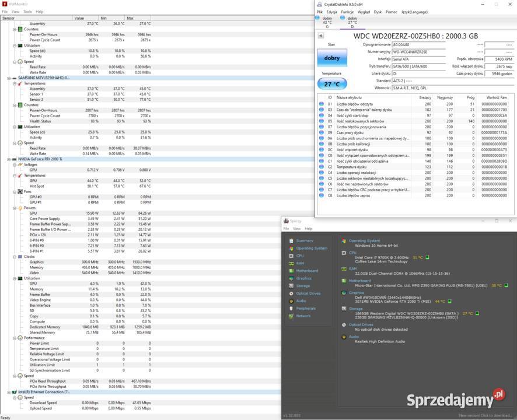This screenshot has width=517, height=420.
Task: Collapse the NVIDIA Voltages group
Action: 15,164
